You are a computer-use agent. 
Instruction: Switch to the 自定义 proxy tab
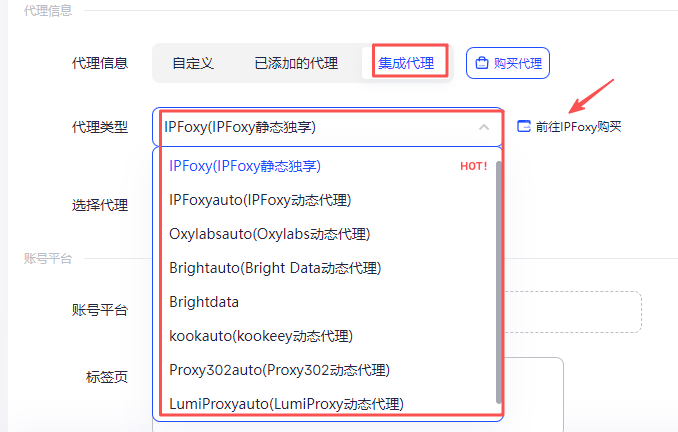pos(193,63)
